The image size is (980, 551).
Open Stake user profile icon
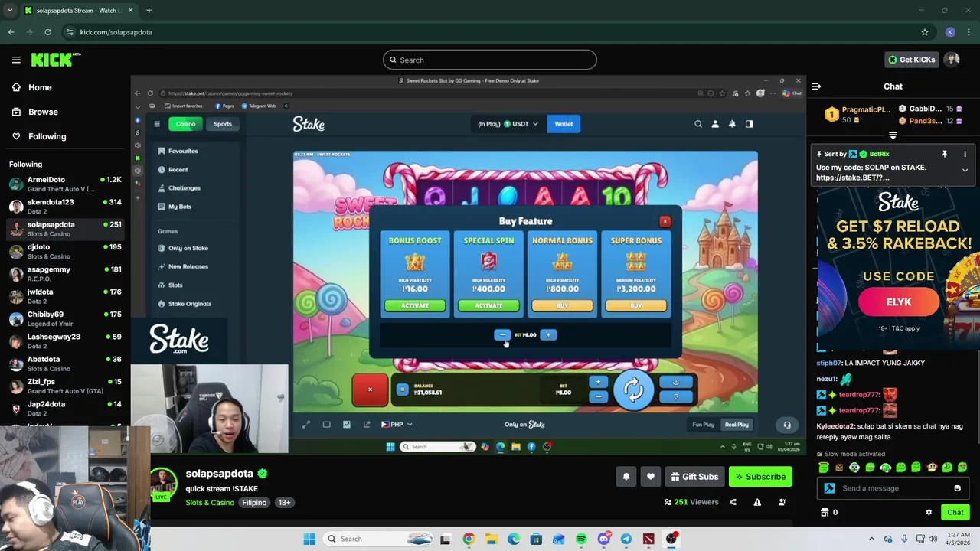tap(715, 124)
